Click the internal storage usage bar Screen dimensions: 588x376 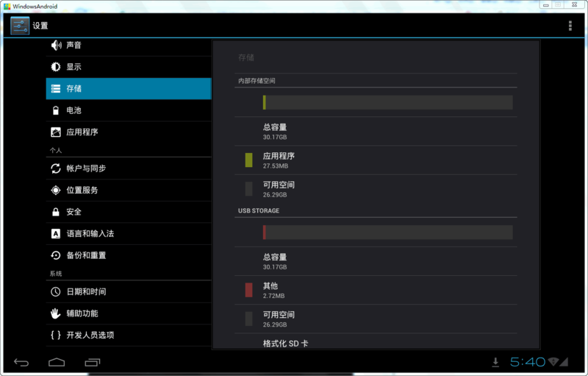(x=387, y=102)
